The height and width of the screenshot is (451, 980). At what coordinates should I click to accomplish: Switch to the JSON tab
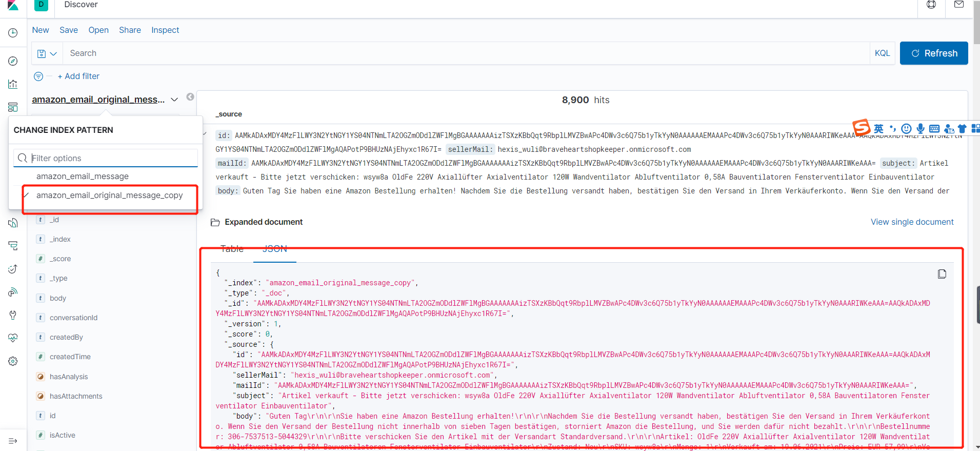point(275,249)
